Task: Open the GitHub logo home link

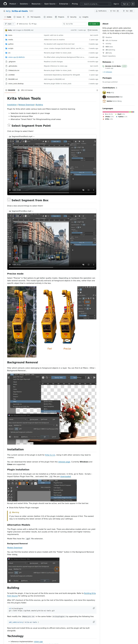Action: click(5, 4)
